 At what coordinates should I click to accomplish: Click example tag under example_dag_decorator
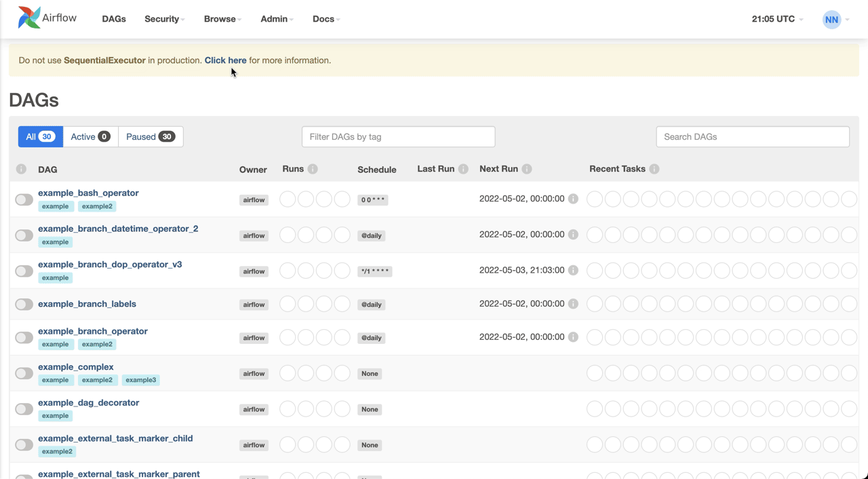click(x=55, y=416)
